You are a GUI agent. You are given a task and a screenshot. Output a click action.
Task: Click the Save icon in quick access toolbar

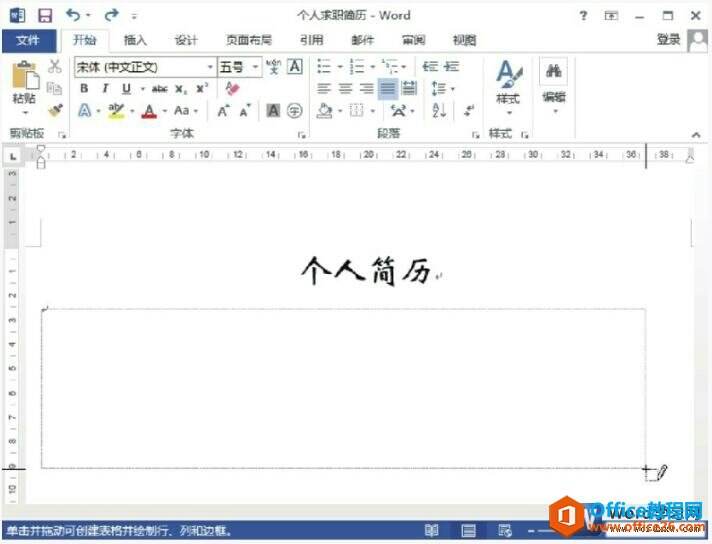44,16
